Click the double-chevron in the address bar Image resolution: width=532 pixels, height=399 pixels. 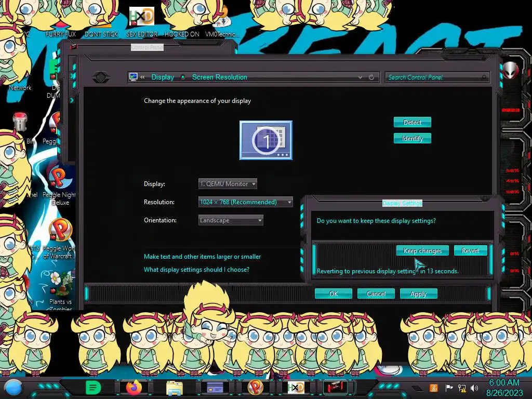point(142,77)
